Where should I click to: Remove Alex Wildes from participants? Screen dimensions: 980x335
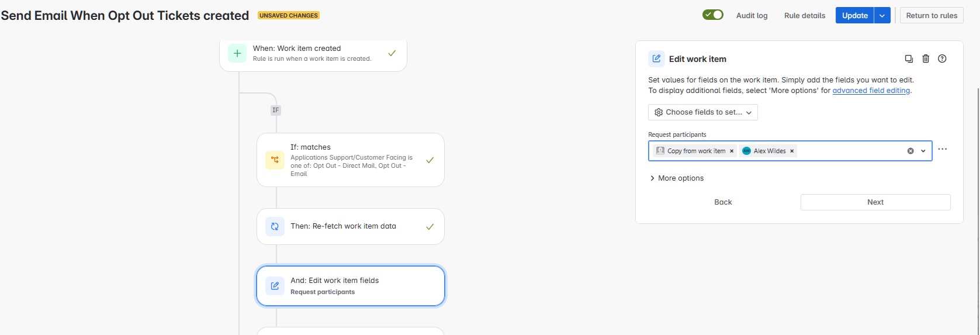click(x=792, y=151)
